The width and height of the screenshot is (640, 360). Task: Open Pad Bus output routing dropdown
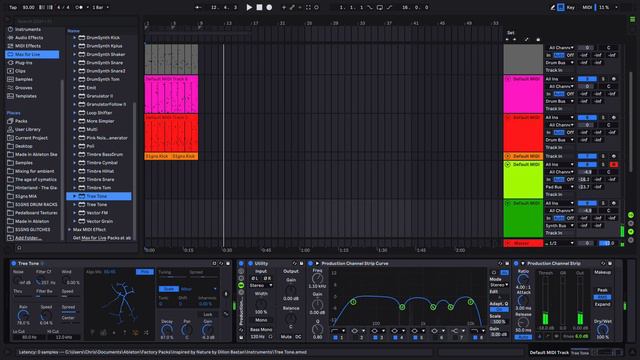coord(560,187)
